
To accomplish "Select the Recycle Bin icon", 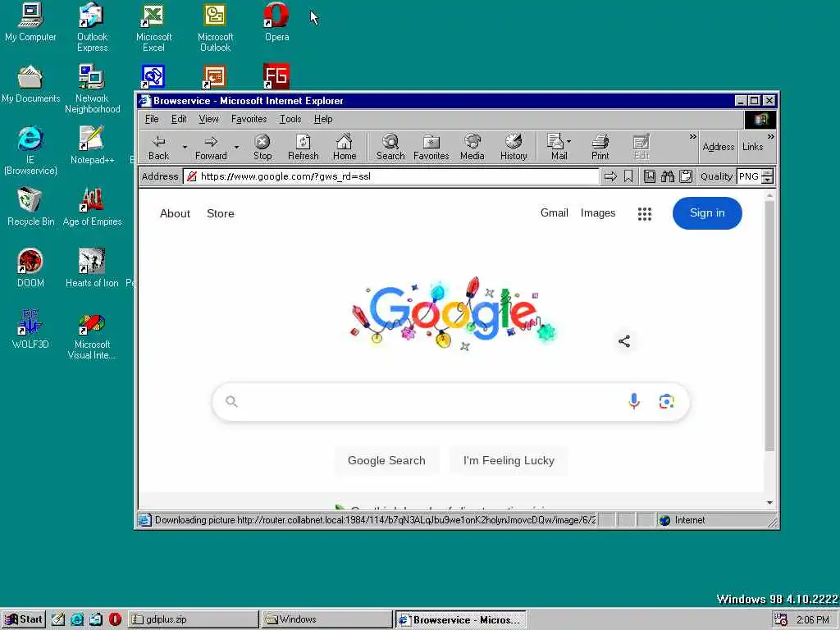I will tap(30, 207).
